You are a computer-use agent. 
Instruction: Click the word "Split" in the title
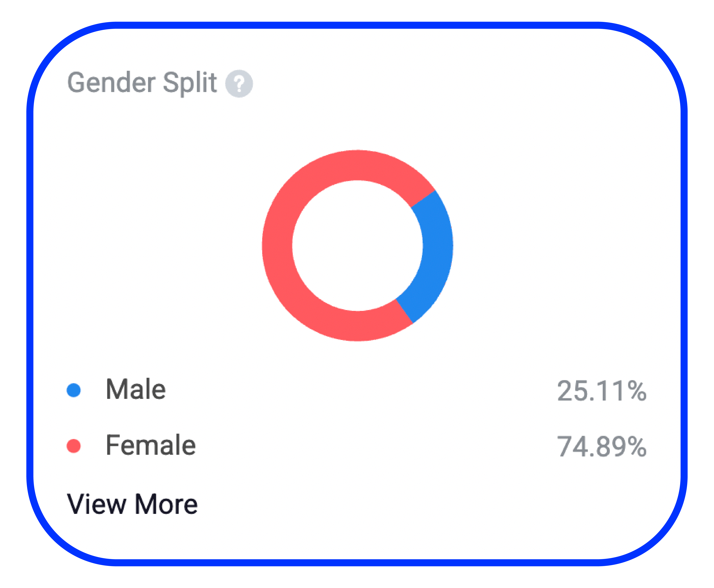point(190,83)
